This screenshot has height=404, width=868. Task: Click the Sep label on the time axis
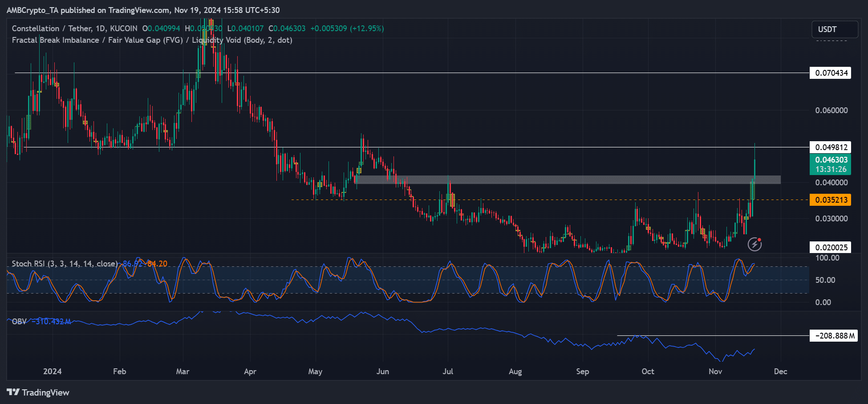(x=583, y=371)
